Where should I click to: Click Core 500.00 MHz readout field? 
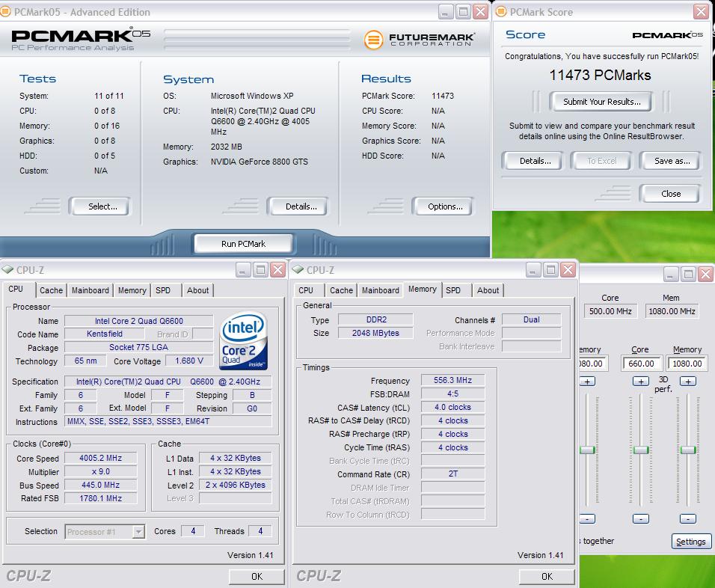point(610,311)
